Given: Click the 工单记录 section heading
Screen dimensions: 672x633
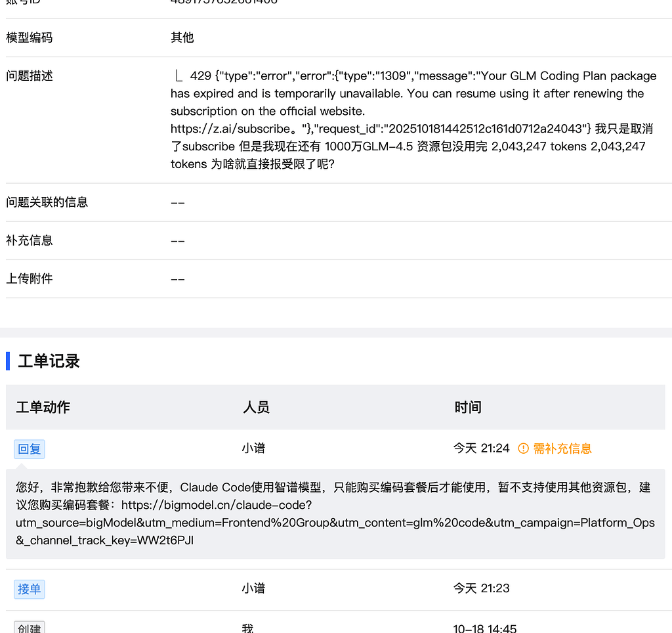Looking at the screenshot, I should coord(49,361).
